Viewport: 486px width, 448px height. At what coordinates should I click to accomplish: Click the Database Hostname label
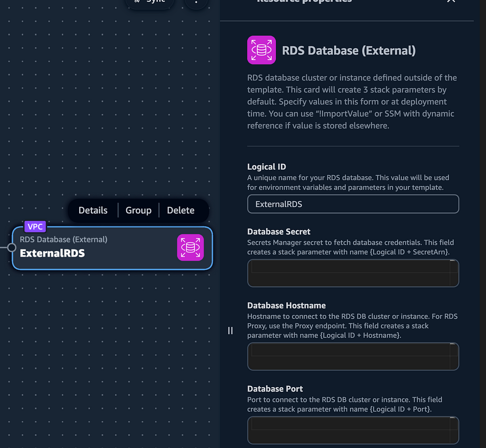[x=287, y=305]
